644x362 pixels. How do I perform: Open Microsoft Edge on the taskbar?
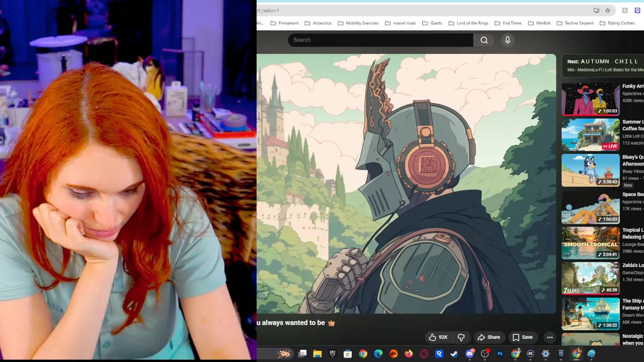tap(378, 354)
